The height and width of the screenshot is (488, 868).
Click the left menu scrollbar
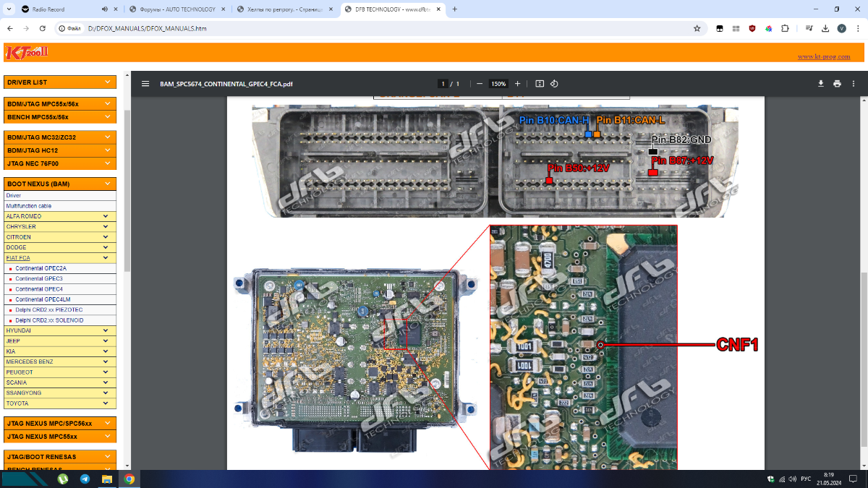[x=127, y=189]
